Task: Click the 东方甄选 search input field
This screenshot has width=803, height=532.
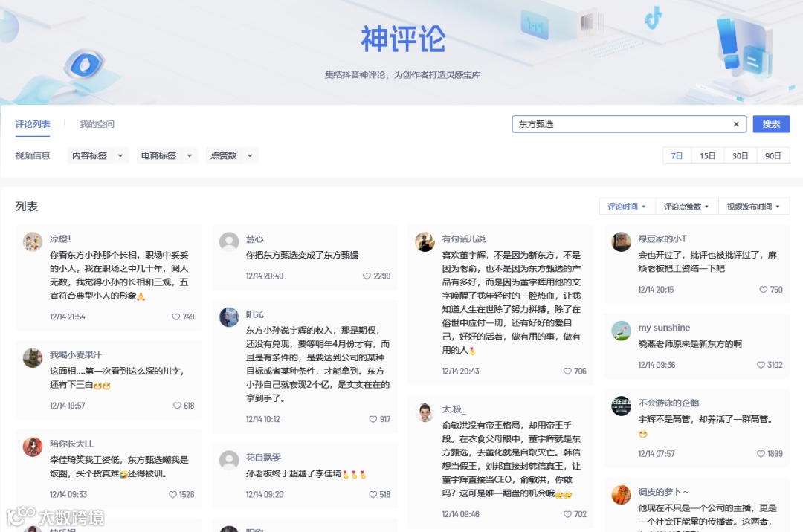Action: (629, 124)
